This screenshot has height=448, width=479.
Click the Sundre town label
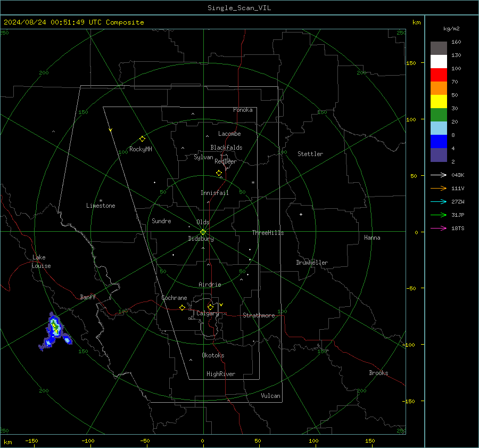click(161, 221)
